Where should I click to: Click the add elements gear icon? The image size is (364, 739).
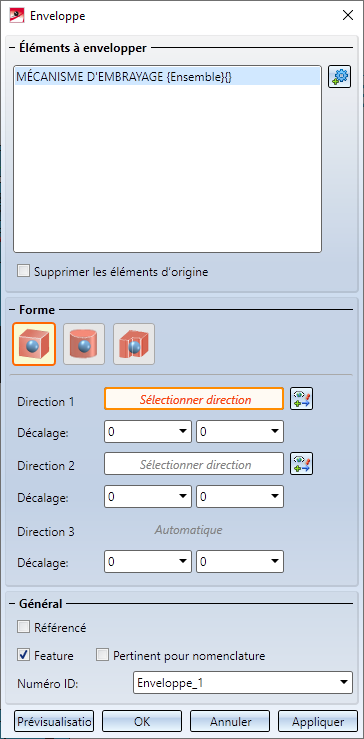pyautogui.click(x=340, y=77)
